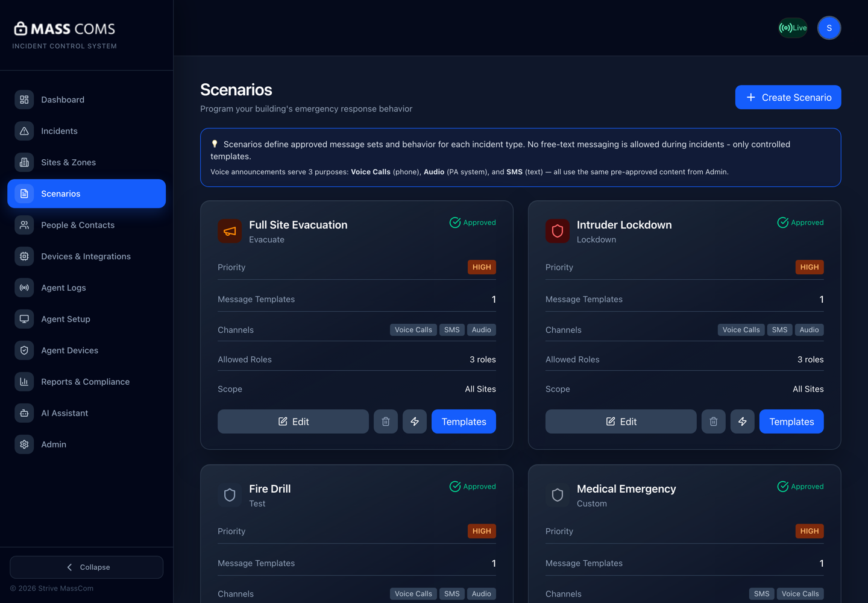Click HIGH priority badge on Medical Emergency
Image resolution: width=868 pixels, height=603 pixels.
pyautogui.click(x=810, y=531)
